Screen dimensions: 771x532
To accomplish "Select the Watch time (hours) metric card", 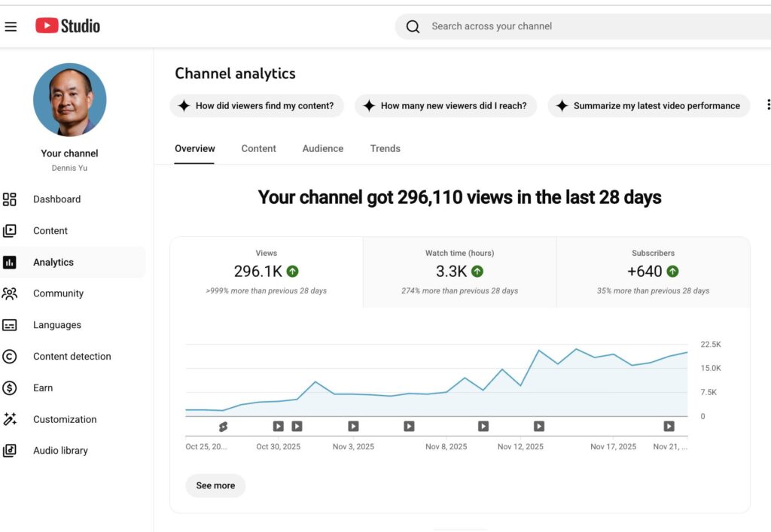I will point(459,272).
